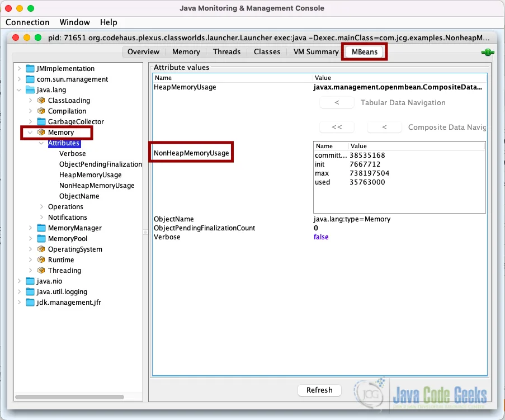
Task: Expand the com.sun.management node
Action: point(20,79)
